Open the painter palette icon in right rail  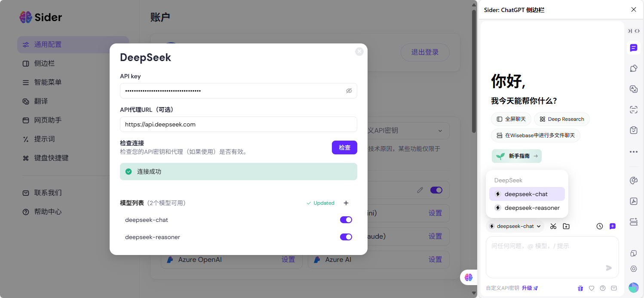point(633,181)
